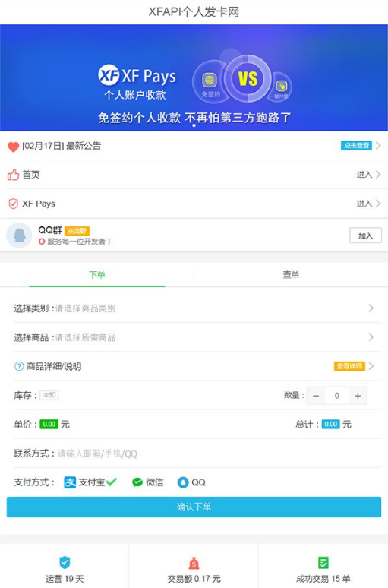388x588 pixels.
Task: Click the green 0.00 unit price
Action: (49, 424)
